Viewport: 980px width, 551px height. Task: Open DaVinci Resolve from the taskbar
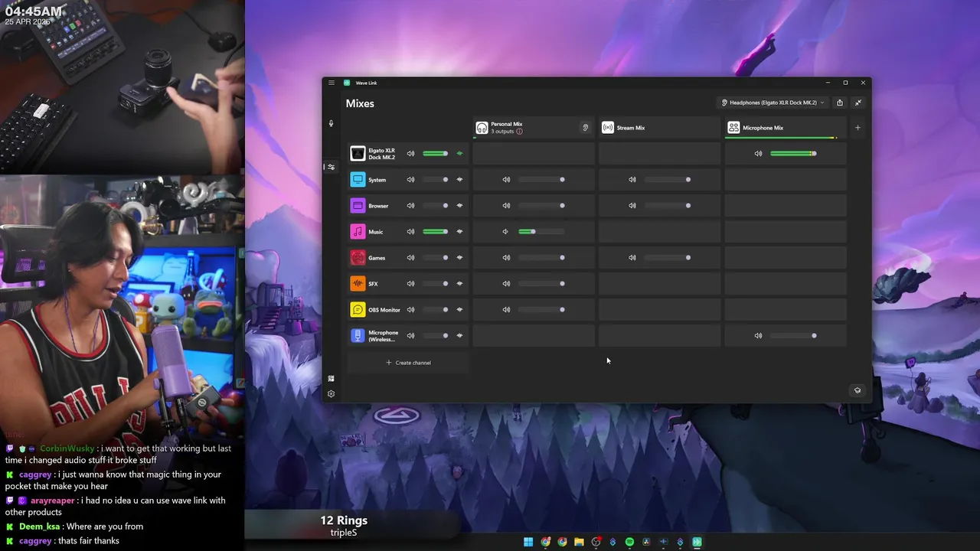646,542
